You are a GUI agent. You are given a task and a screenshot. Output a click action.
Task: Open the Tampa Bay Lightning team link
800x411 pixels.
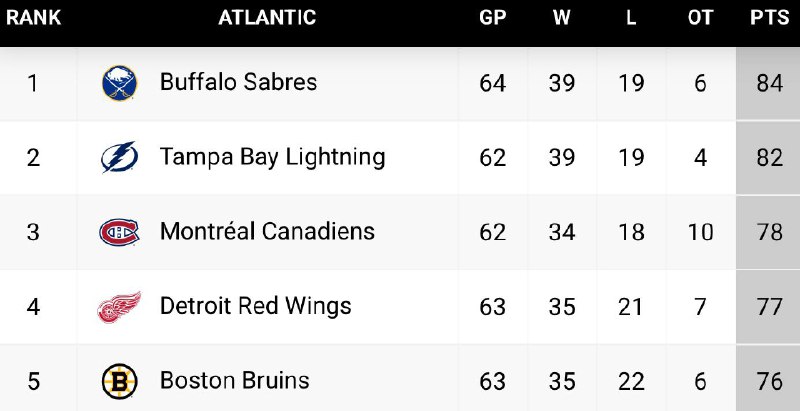tap(272, 157)
